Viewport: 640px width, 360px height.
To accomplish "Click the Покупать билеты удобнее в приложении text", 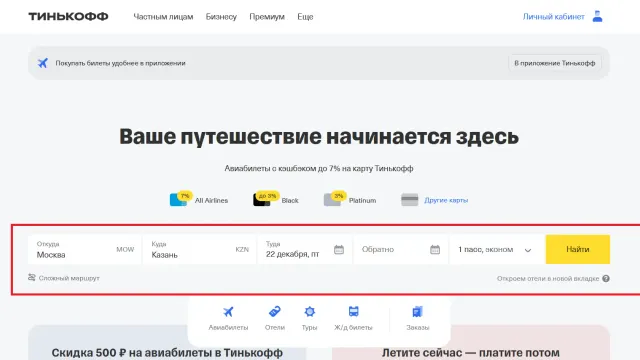I will 120,63.
